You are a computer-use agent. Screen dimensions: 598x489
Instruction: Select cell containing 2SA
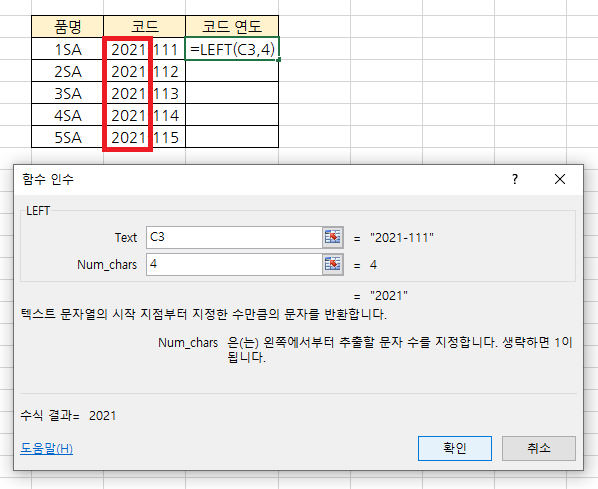68,71
